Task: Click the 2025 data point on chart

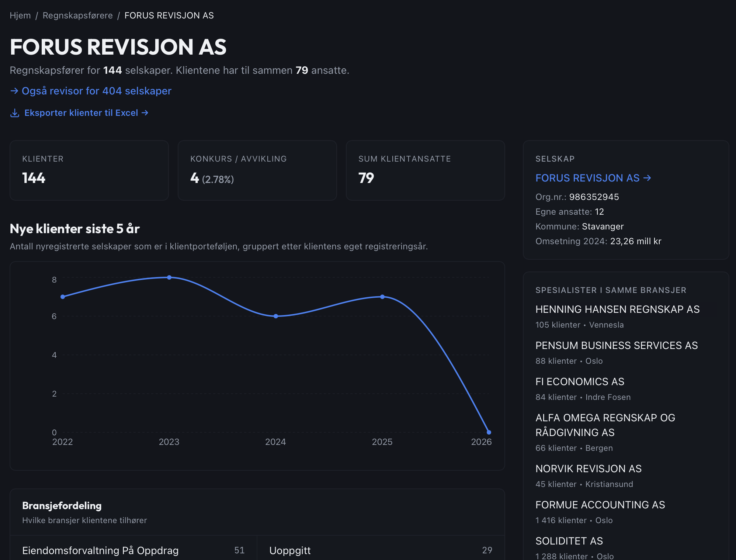Action: 382,297
